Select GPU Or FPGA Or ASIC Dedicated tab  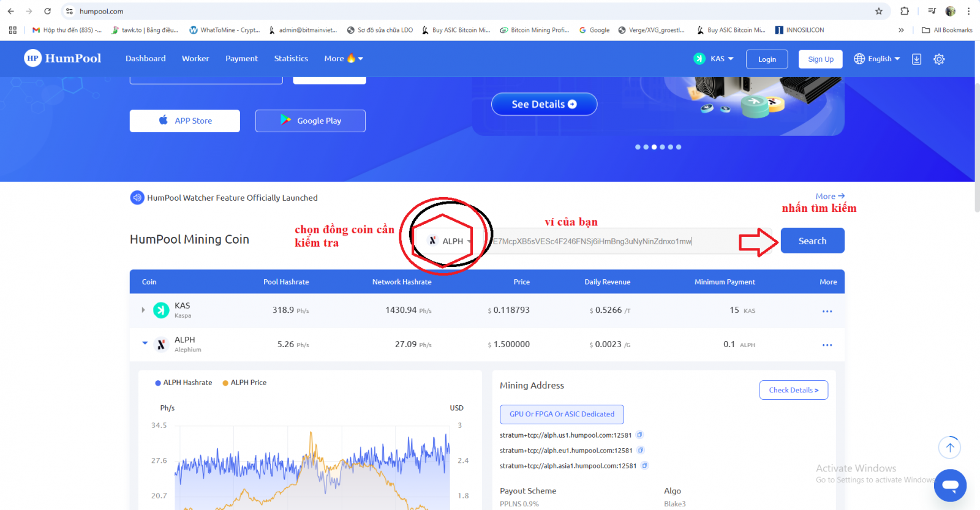click(562, 414)
